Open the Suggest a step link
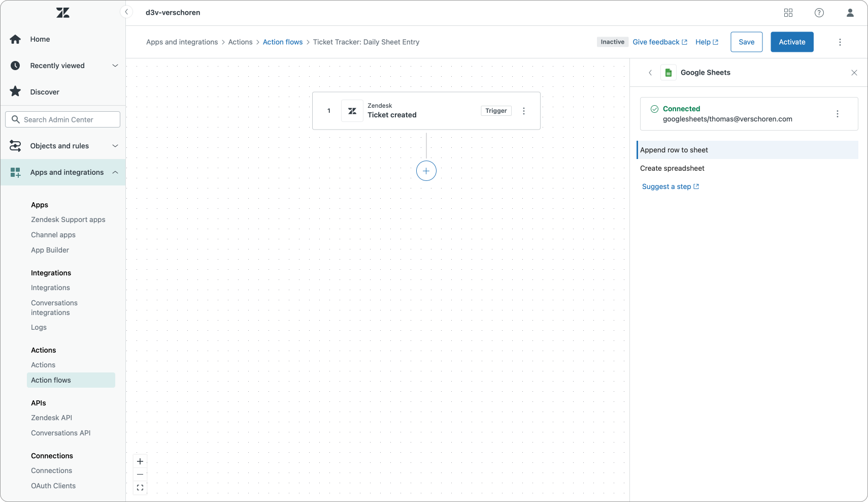This screenshot has width=868, height=502. [671, 186]
